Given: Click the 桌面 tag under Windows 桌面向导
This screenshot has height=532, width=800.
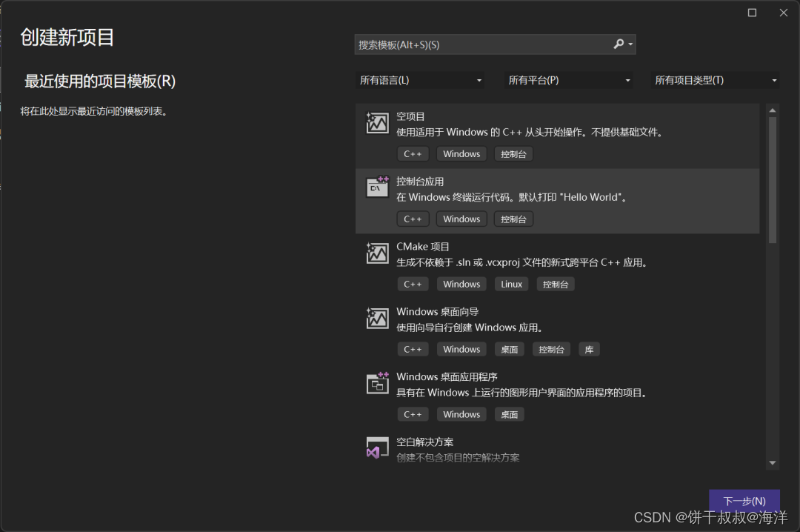Looking at the screenshot, I should pos(509,349).
